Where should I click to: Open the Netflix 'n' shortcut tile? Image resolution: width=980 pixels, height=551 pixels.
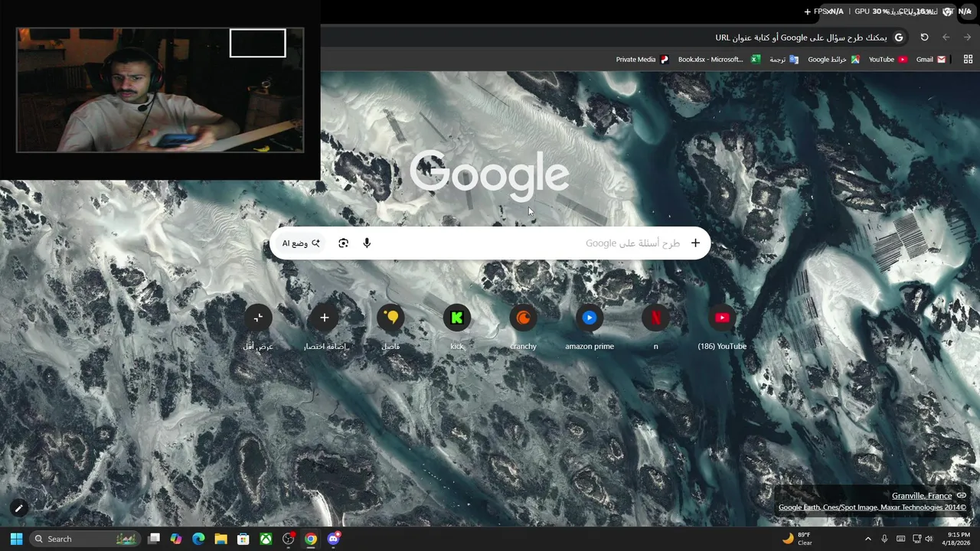click(x=655, y=326)
